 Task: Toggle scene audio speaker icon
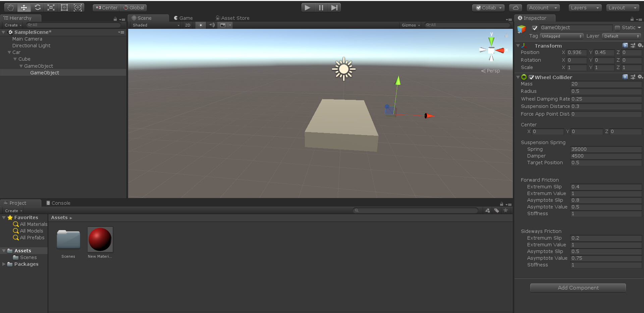pos(212,25)
